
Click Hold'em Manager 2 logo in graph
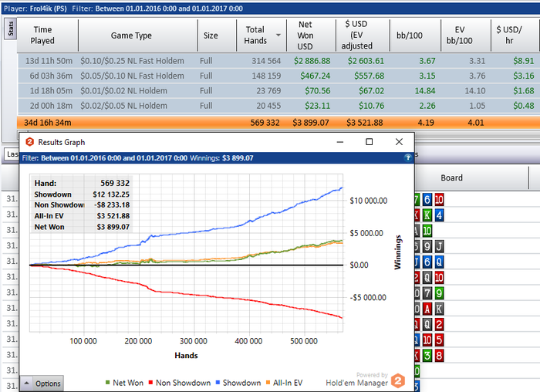[398, 380]
